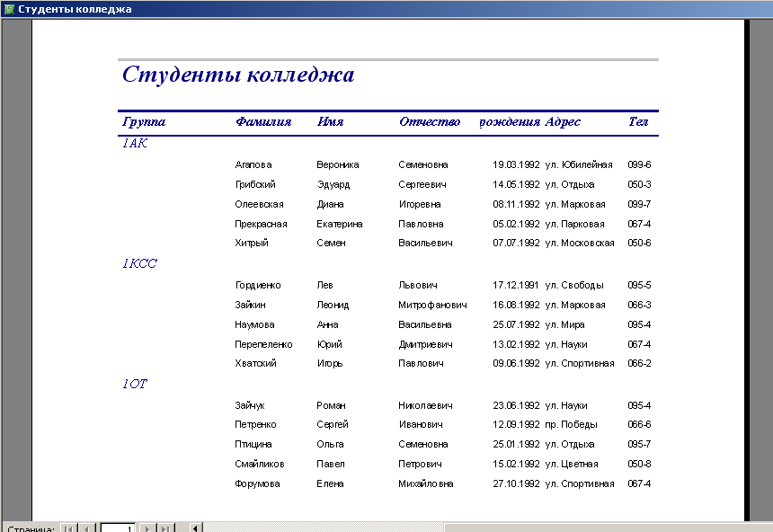Click the page number input field
Image resolution: width=773 pixels, height=532 pixels.
coord(118,528)
